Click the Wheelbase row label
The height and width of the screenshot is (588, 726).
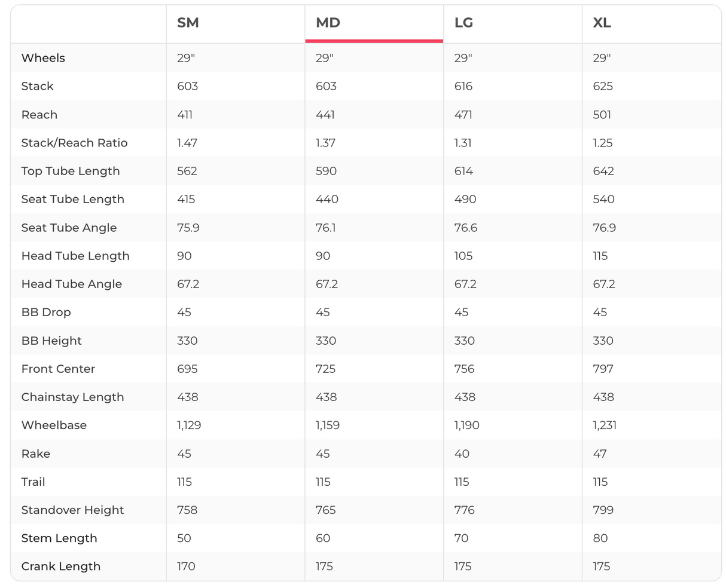[x=54, y=425]
